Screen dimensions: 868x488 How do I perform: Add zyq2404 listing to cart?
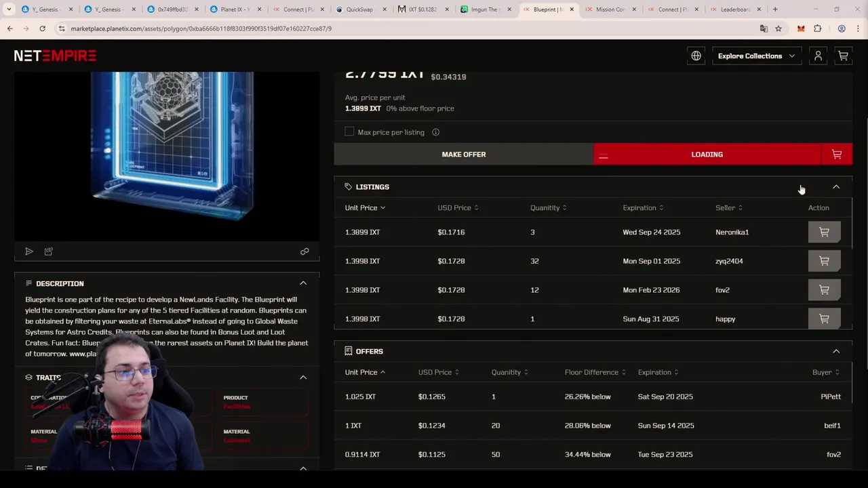pos(824,261)
